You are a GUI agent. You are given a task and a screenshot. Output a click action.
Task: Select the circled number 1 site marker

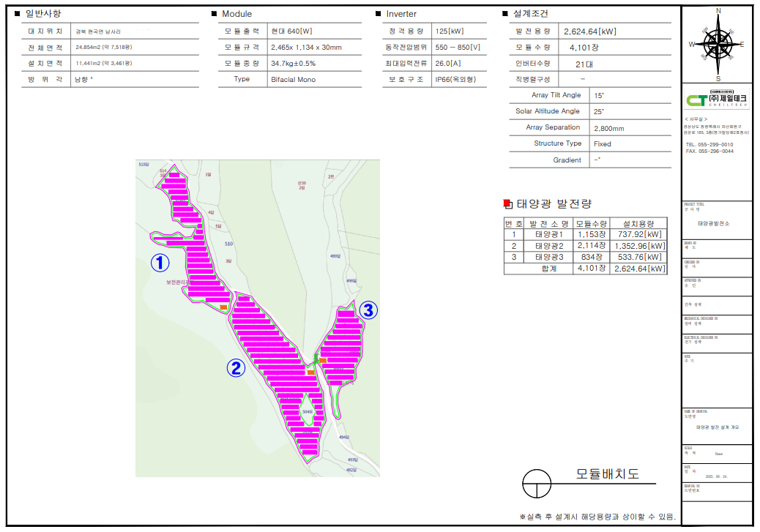coord(160,263)
